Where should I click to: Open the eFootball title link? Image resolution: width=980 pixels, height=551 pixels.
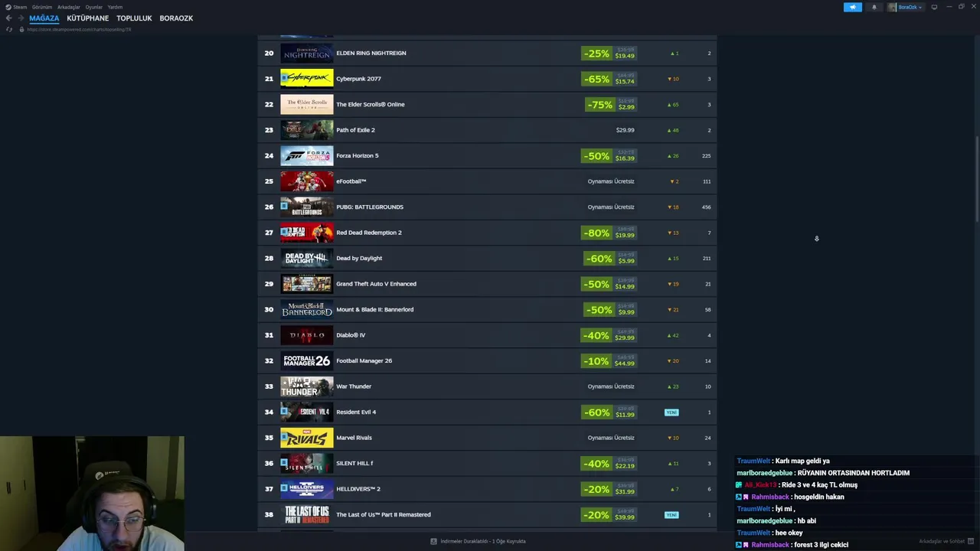[351, 181]
